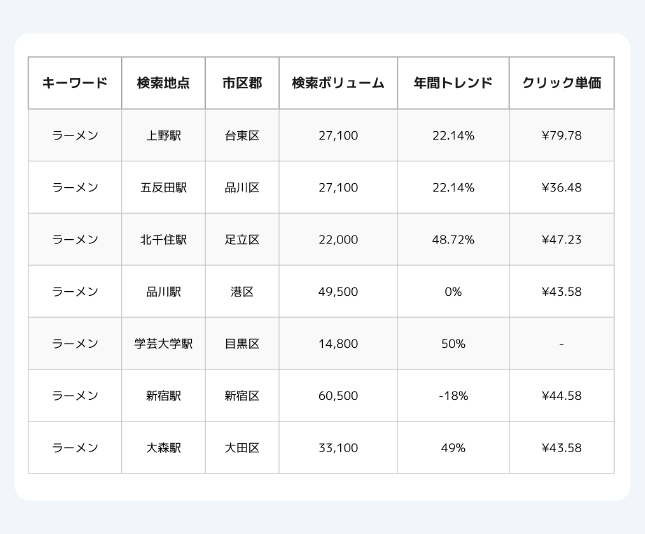Click the 49,500 search volume value
Screen dimensions: 645x534
point(338,291)
